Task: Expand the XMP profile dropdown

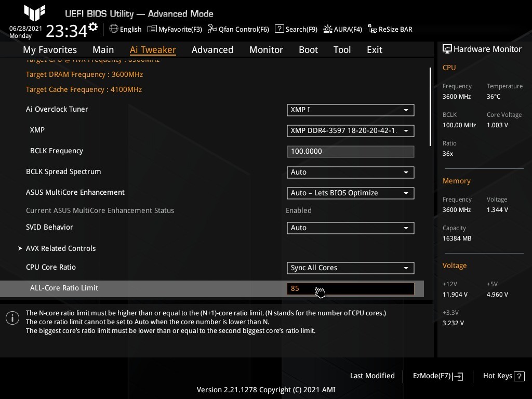Action: [350, 130]
